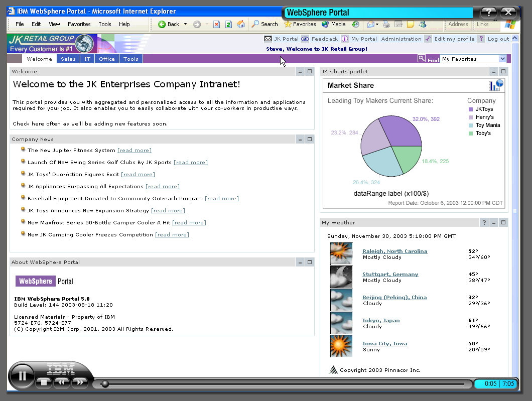
Task: Click the Feedback eye icon
Action: click(305, 39)
